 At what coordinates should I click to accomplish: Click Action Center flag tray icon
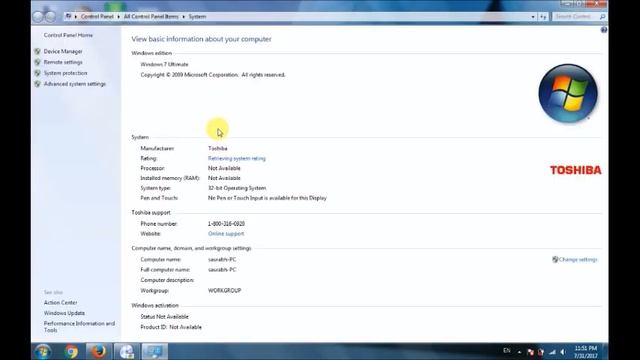pyautogui.click(x=530, y=352)
